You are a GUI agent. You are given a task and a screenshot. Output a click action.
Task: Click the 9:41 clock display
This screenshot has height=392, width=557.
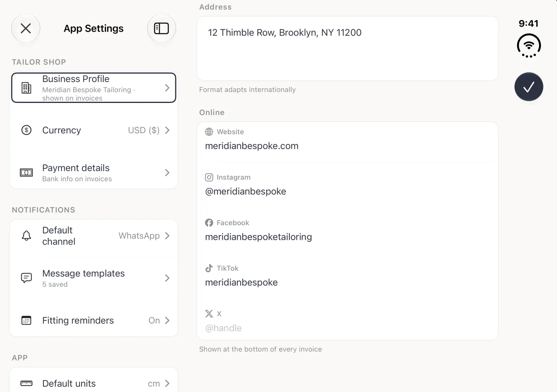pos(528,24)
